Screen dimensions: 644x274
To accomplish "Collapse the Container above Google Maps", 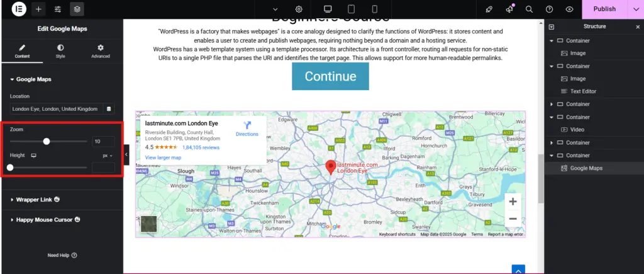I will pos(552,156).
